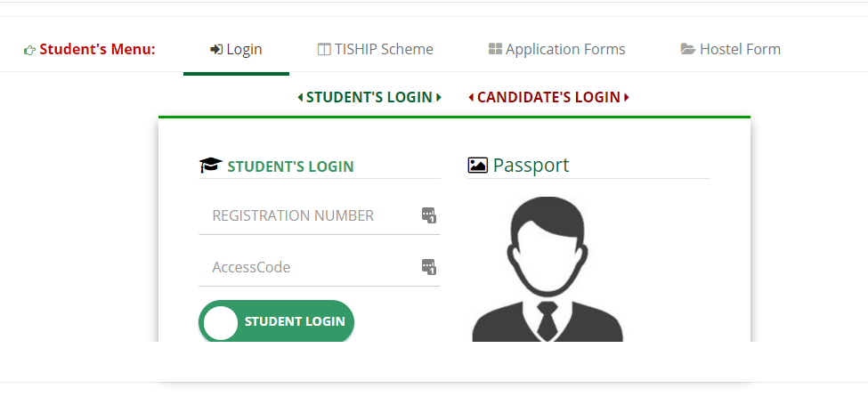Click the pointing hand icon beside Student's Menu
The width and height of the screenshot is (868, 405).
point(29,51)
